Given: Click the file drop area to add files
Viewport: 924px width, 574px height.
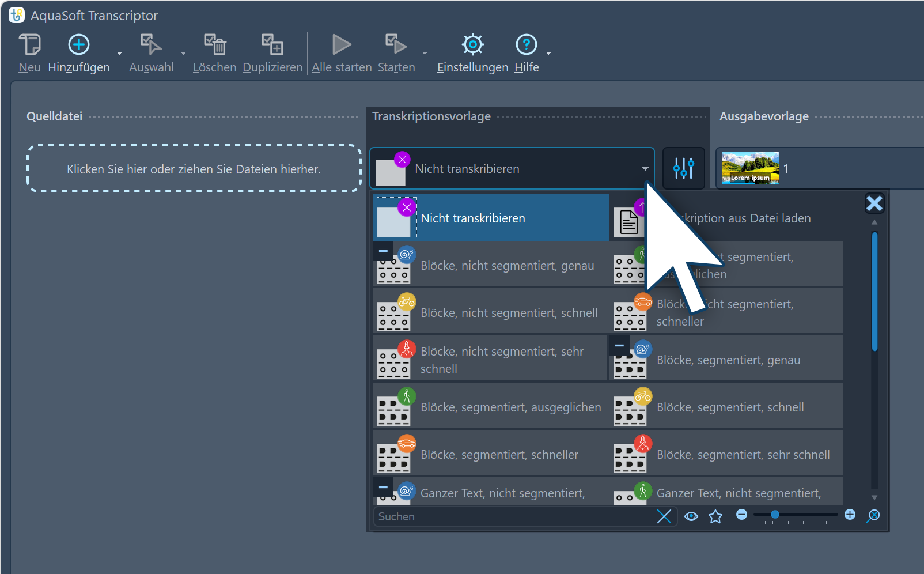Looking at the screenshot, I should coord(194,169).
